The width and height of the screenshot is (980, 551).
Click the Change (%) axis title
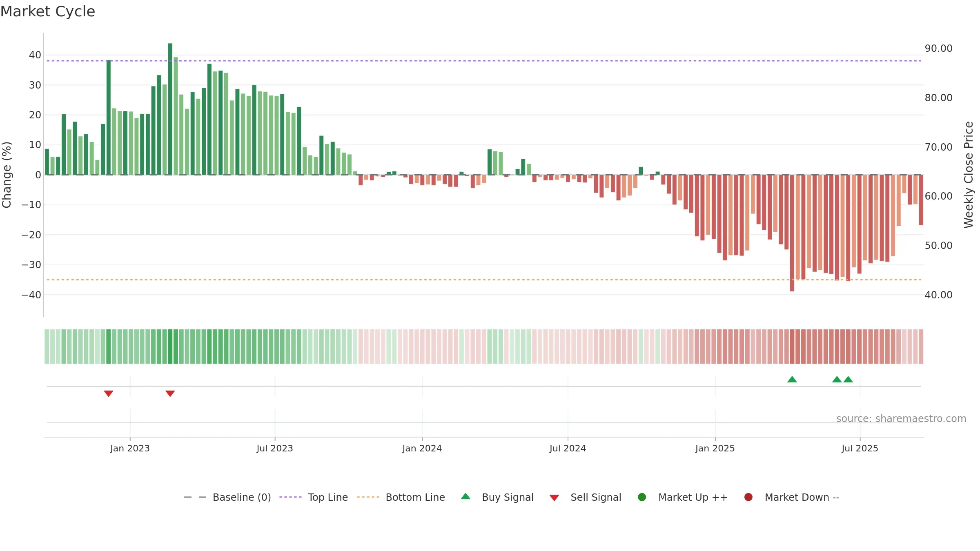(x=7, y=175)
